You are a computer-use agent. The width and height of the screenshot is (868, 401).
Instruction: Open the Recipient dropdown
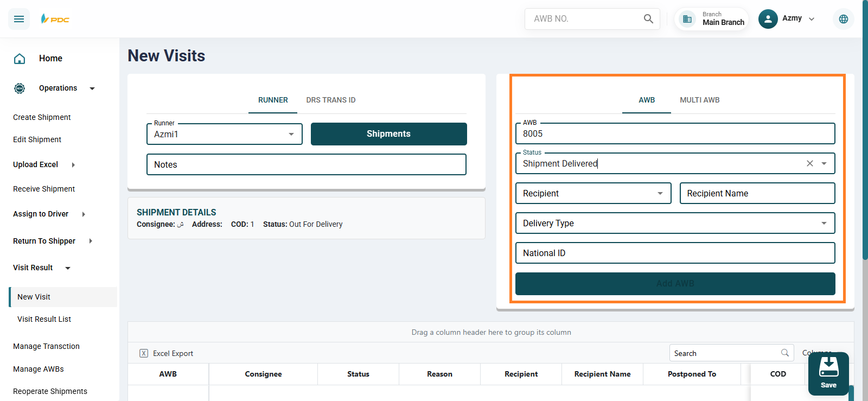tap(660, 193)
